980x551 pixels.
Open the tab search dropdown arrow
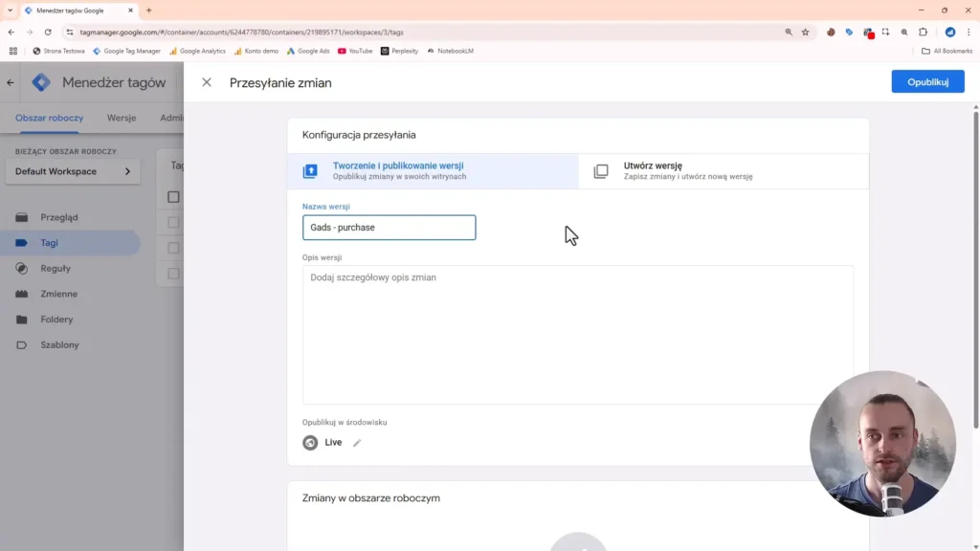[x=10, y=11]
